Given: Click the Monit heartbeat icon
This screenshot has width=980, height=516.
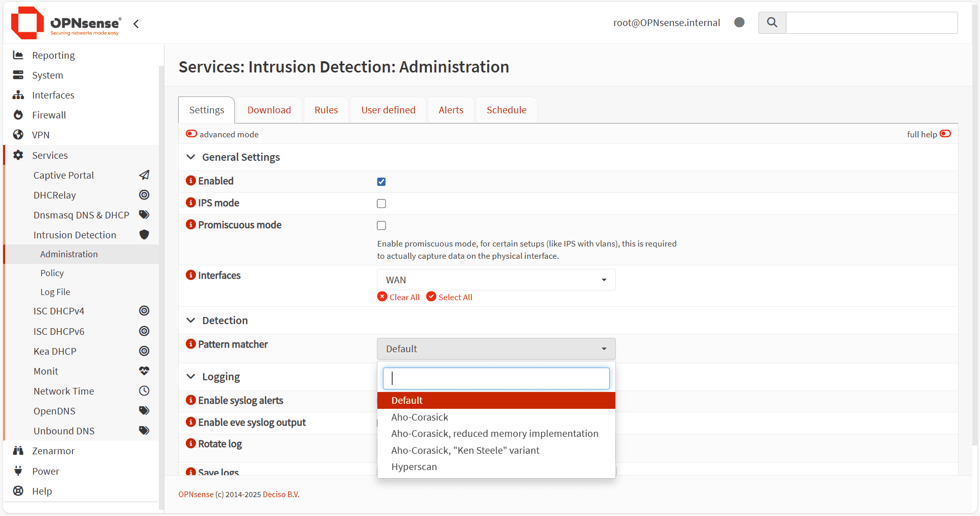Looking at the screenshot, I should click(x=144, y=371).
